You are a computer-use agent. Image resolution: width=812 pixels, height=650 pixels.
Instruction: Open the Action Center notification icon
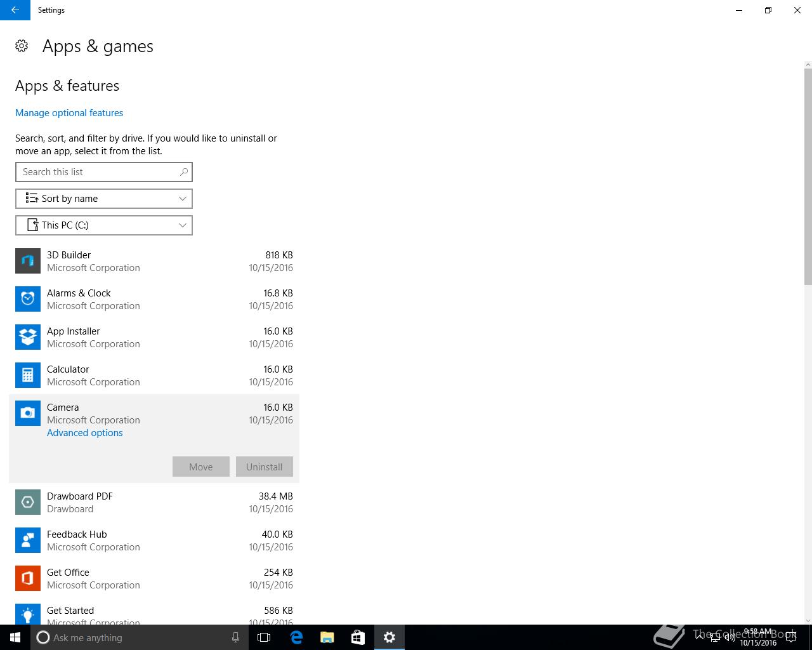[x=791, y=637]
